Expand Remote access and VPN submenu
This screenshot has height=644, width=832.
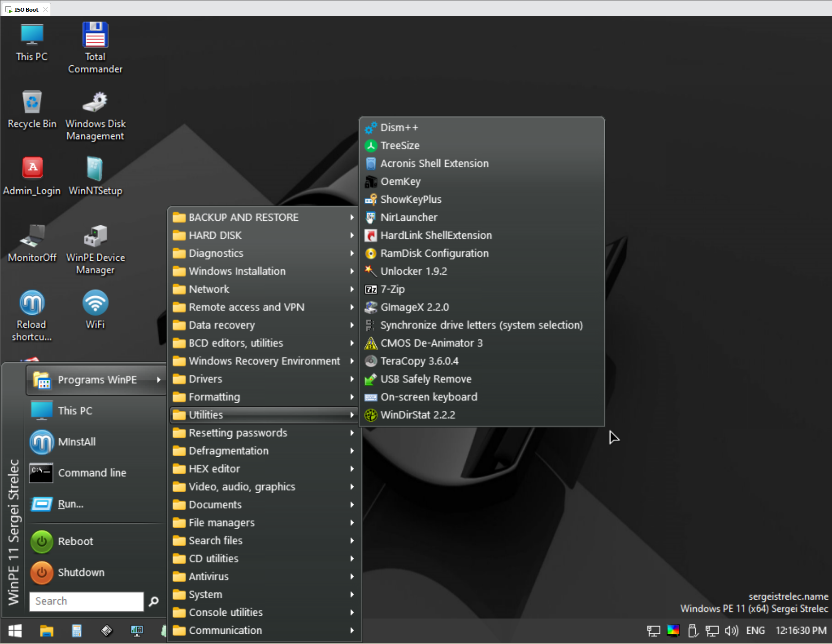tap(264, 307)
